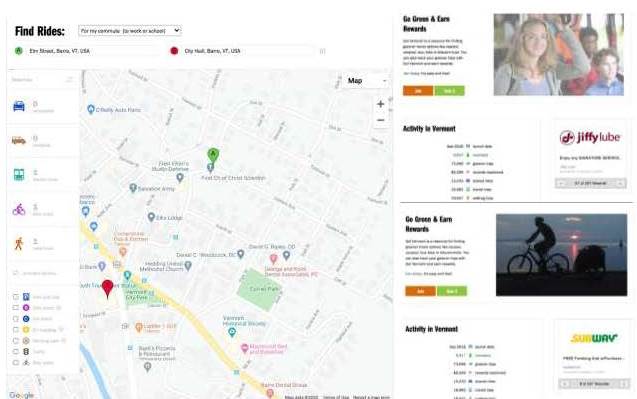Pick the purple bicycle ride option
Screen dimensions: 637x399
[19, 210]
